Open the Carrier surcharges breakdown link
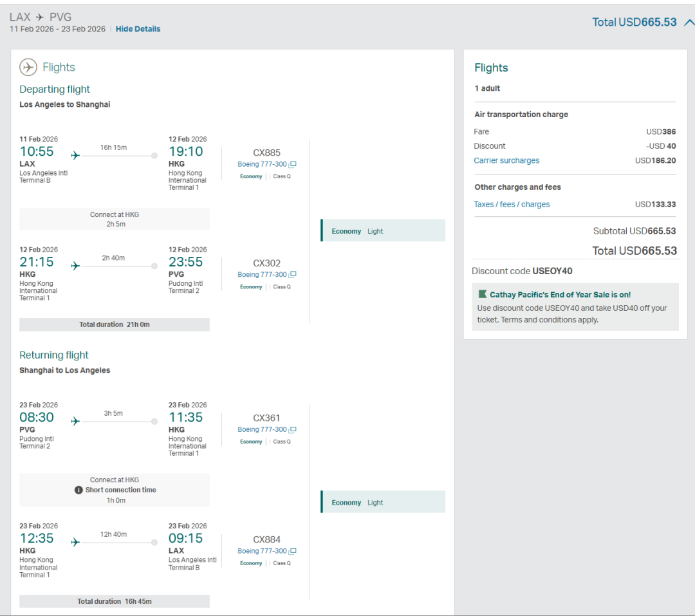This screenshot has width=695, height=616. click(x=506, y=161)
